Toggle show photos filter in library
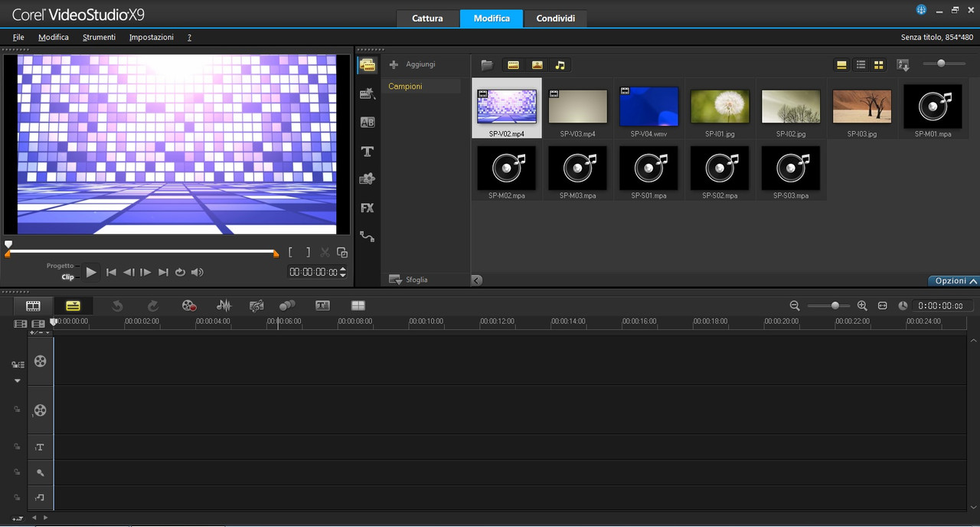This screenshot has height=527, width=980. click(x=537, y=65)
